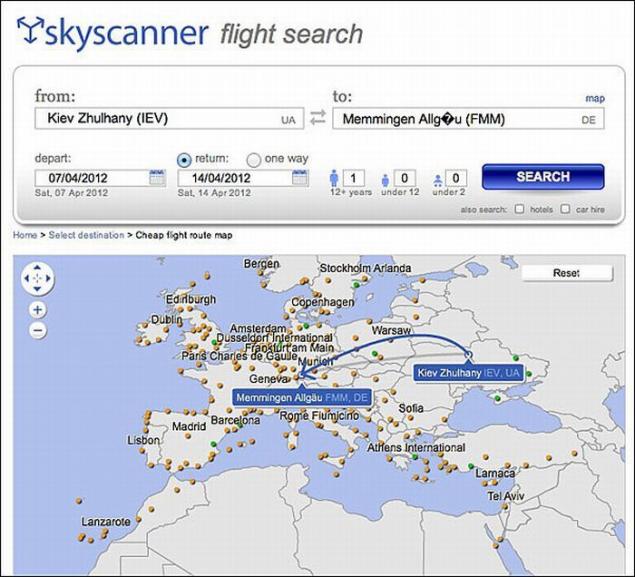The image size is (635, 577).
Task: Select the return radio button
Action: click(x=184, y=160)
